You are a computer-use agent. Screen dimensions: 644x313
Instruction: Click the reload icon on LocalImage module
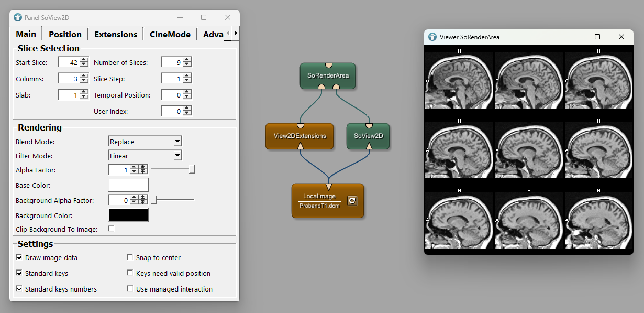(352, 200)
